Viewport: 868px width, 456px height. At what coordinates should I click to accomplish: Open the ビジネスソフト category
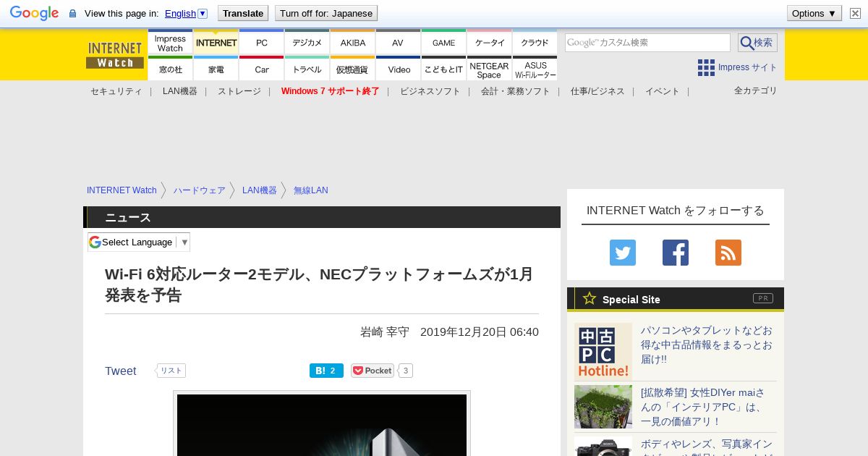(430, 91)
